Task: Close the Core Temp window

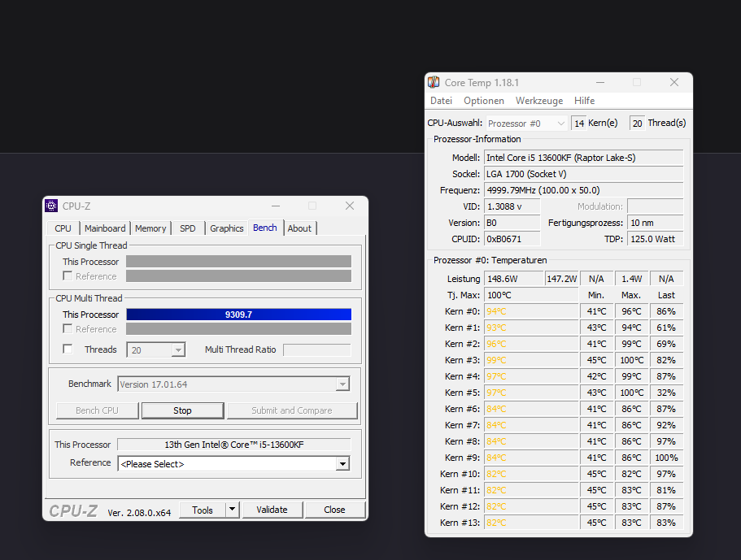Action: (674, 82)
